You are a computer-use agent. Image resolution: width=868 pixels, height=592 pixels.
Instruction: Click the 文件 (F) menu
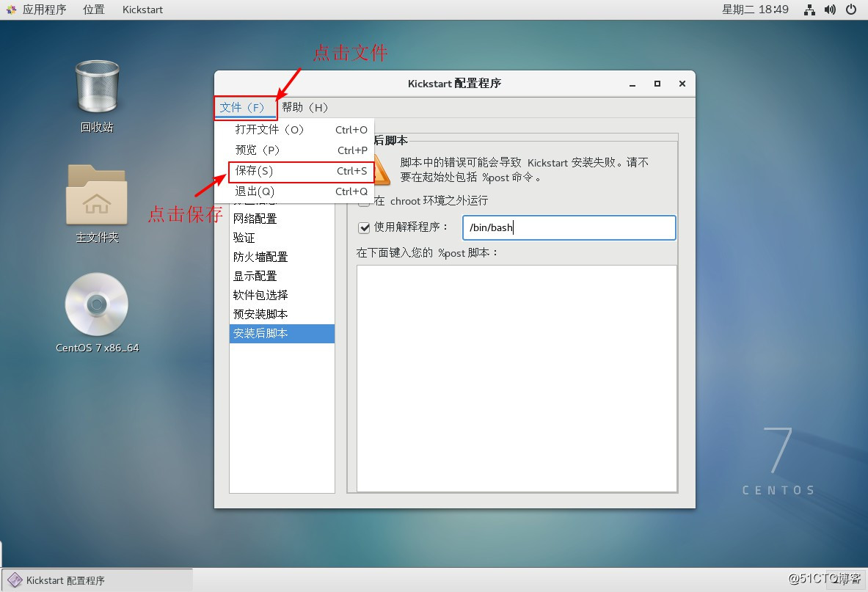pos(245,107)
